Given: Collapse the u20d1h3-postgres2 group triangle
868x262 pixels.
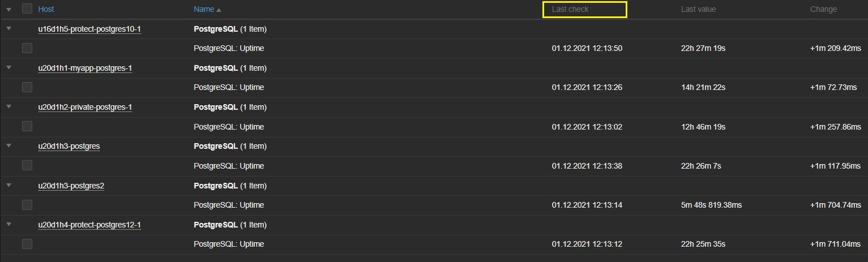Looking at the screenshot, I should [x=8, y=185].
